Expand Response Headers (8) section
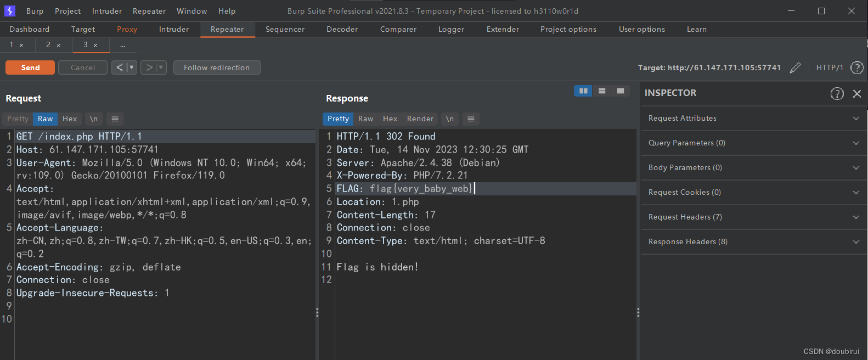 click(x=754, y=242)
